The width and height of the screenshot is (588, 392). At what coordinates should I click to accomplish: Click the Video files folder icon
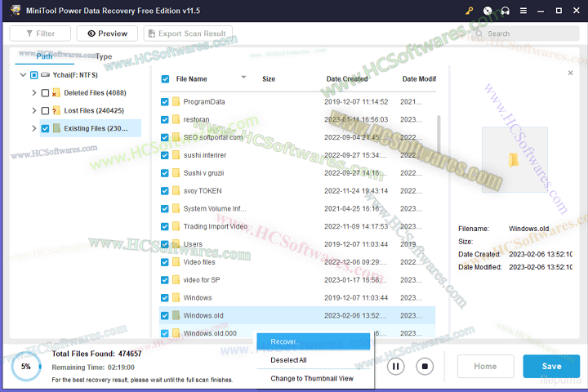(x=176, y=262)
